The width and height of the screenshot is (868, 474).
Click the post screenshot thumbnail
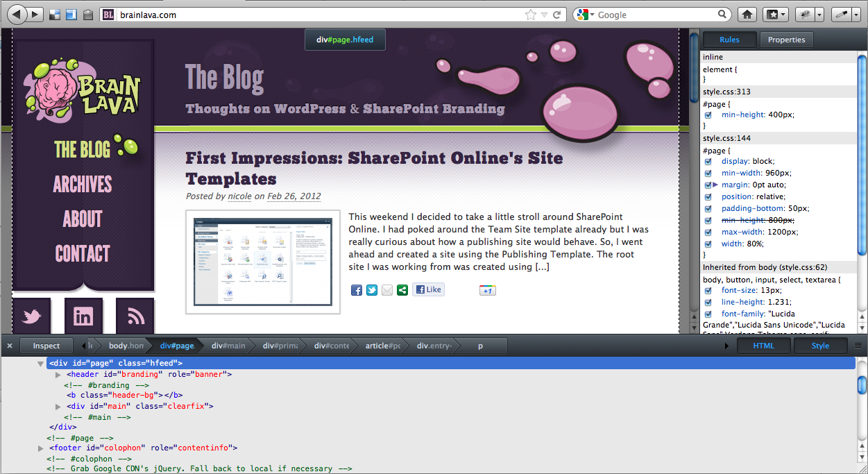pyautogui.click(x=262, y=262)
